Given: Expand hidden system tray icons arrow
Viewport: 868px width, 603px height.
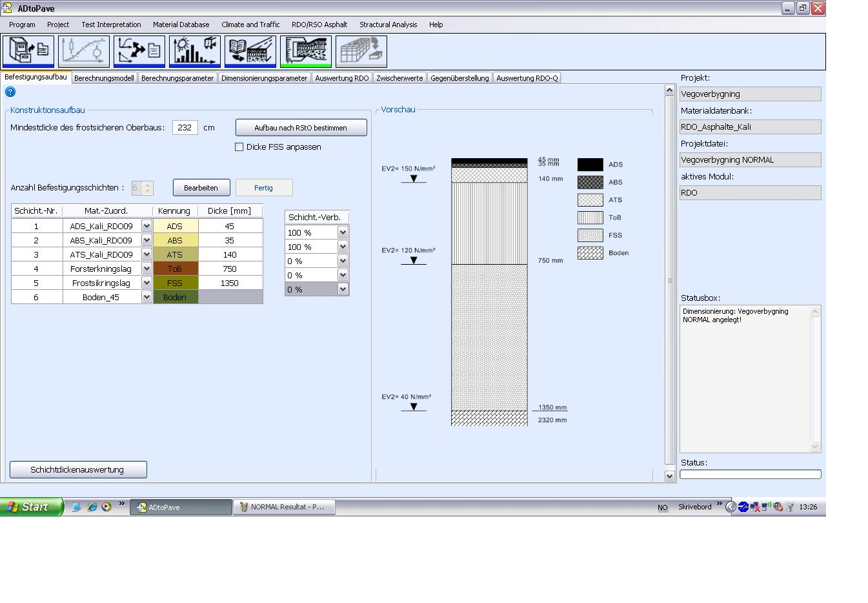Looking at the screenshot, I should pyautogui.click(x=731, y=507).
